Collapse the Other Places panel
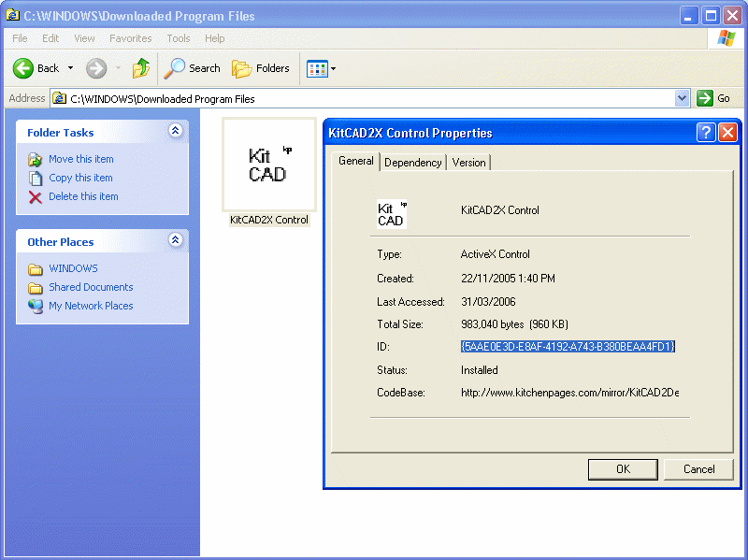 click(x=176, y=239)
